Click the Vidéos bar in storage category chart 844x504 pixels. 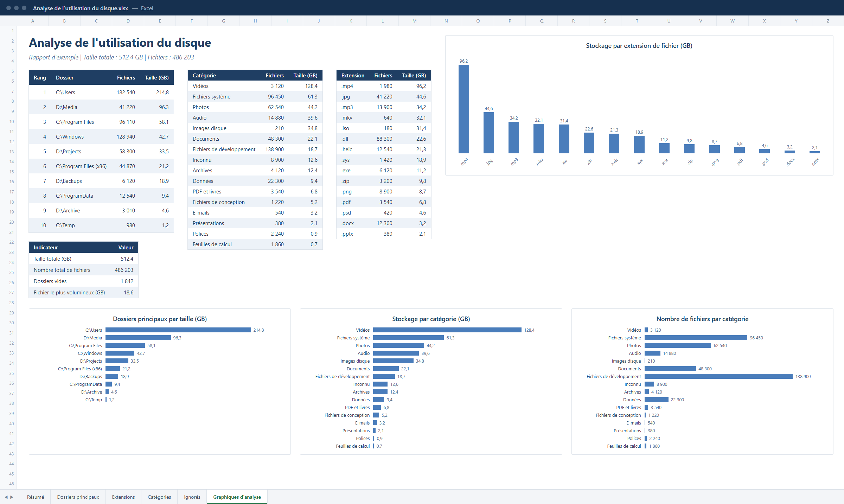coord(447,330)
